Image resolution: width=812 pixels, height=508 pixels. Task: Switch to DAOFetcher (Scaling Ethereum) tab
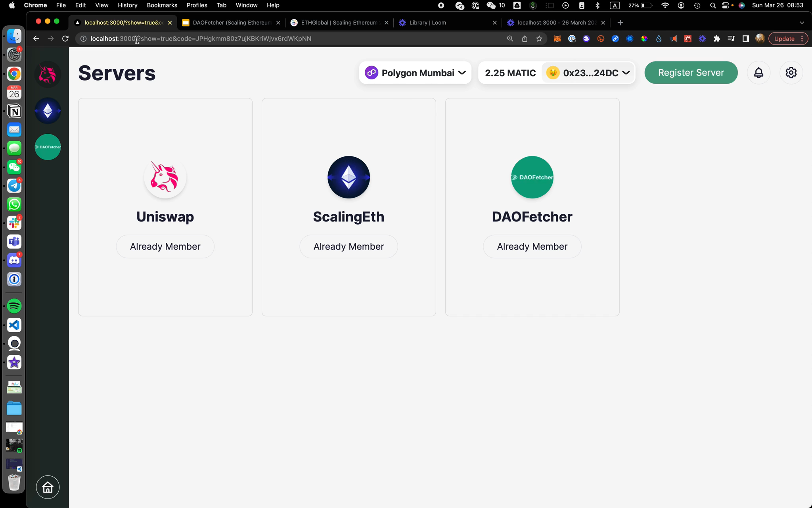(x=232, y=23)
